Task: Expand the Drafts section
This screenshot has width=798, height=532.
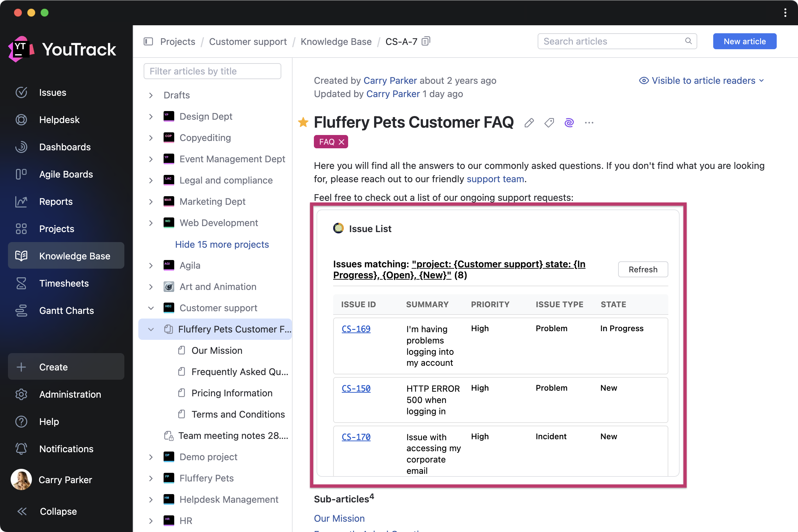Action: pos(151,95)
